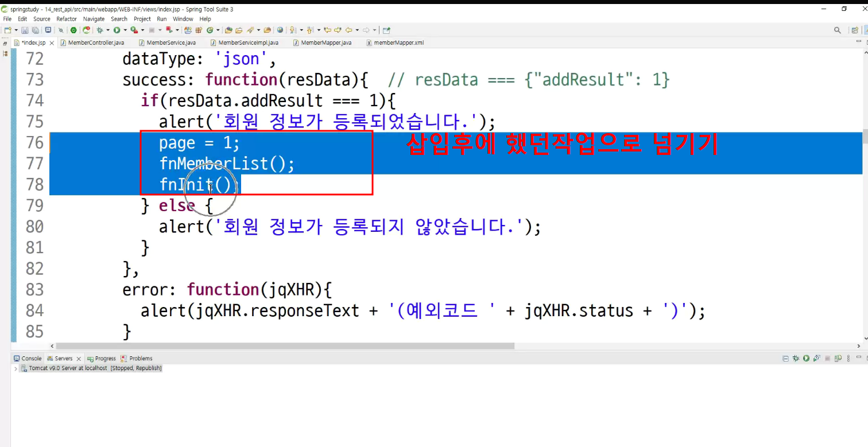Open the Search menu
Image resolution: width=868 pixels, height=447 pixels.
tap(119, 19)
